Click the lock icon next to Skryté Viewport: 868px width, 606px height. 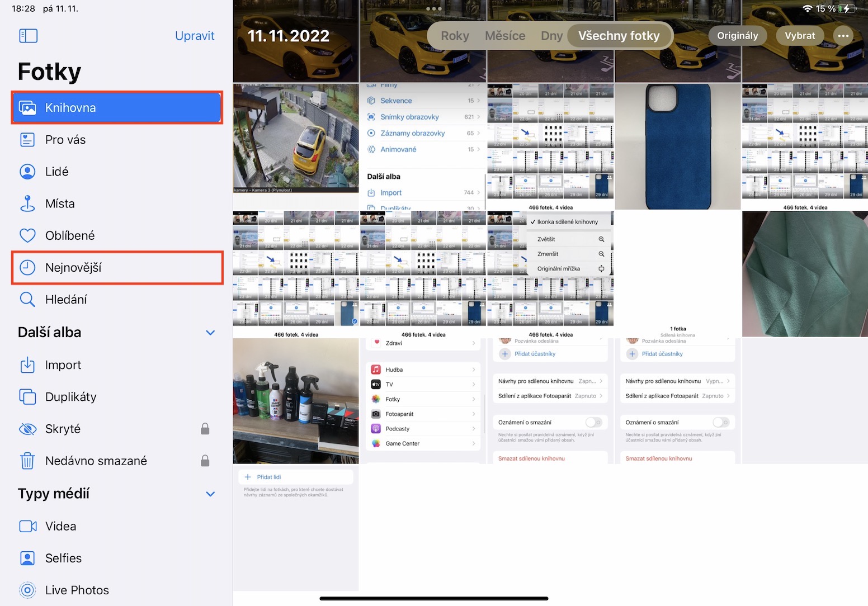[x=205, y=429]
